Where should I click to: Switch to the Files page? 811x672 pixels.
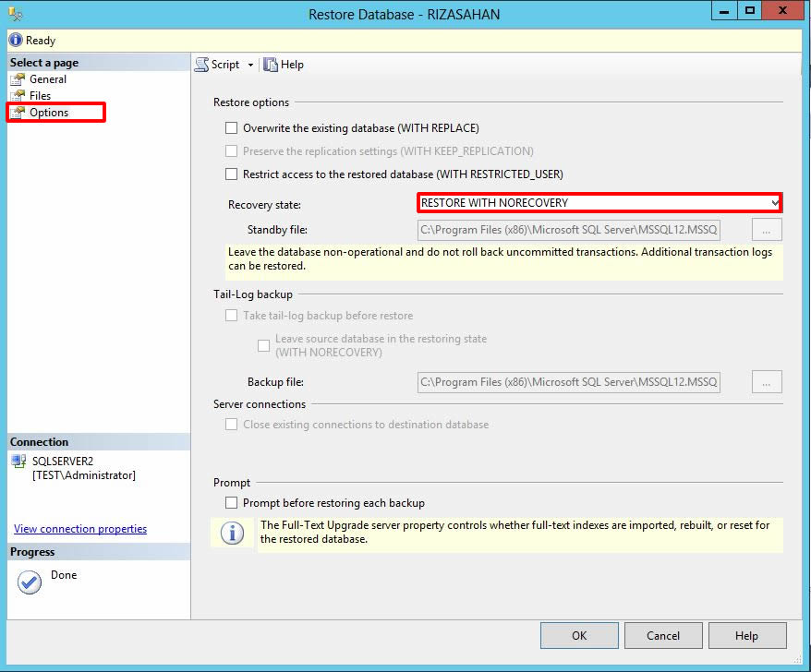point(40,96)
